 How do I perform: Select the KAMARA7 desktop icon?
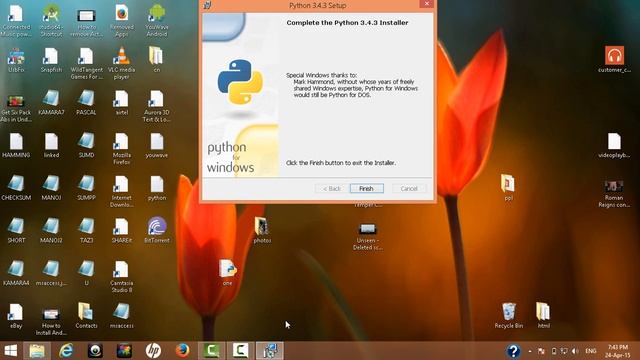click(51, 102)
